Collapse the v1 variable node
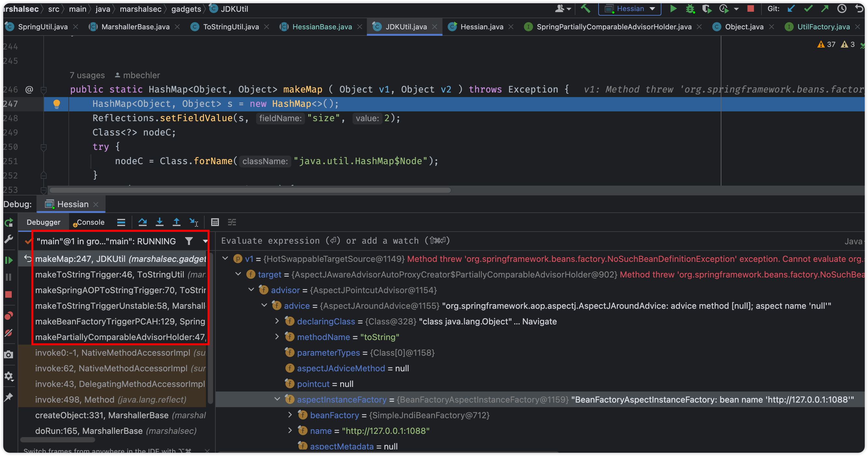 click(225, 258)
